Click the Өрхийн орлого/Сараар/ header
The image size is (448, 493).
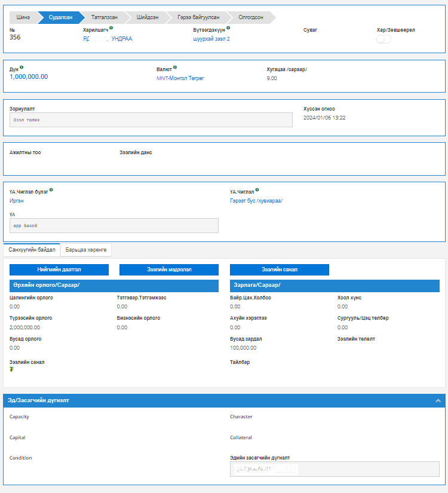(114, 286)
